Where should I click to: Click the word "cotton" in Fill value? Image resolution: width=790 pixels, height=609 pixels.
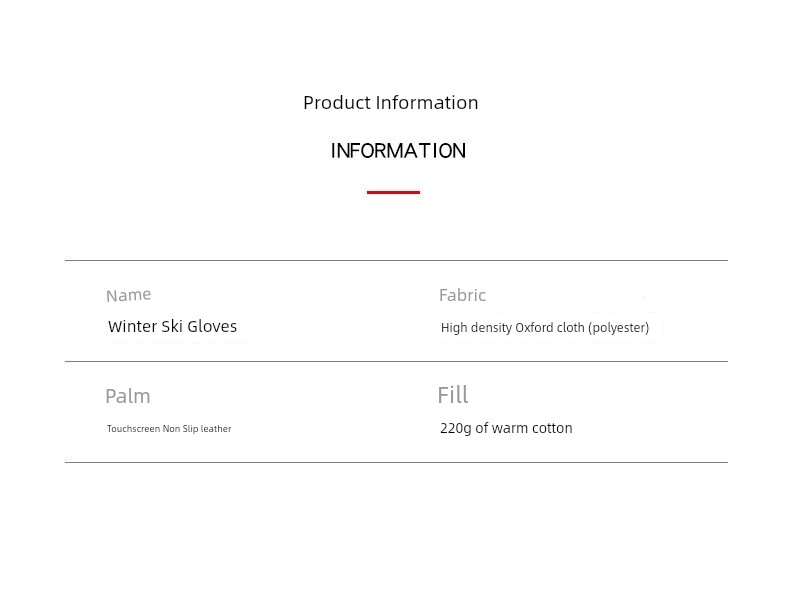tap(552, 428)
